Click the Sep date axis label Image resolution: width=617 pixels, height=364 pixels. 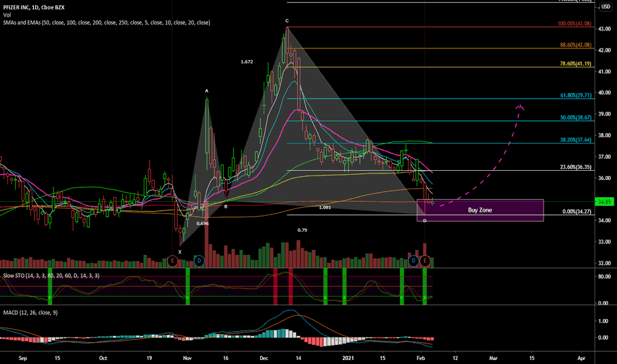(x=23, y=358)
